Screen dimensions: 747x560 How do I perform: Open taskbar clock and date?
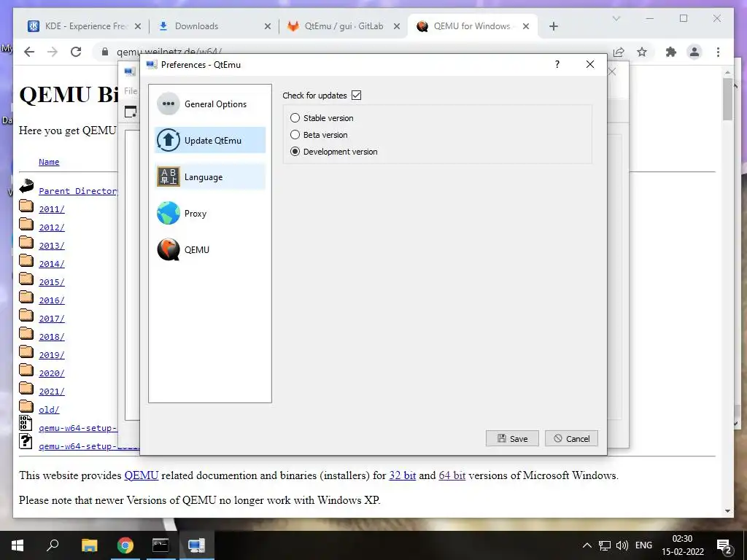(682, 545)
